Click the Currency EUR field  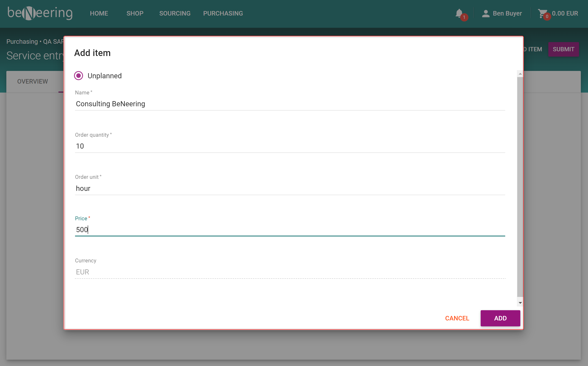(x=290, y=272)
